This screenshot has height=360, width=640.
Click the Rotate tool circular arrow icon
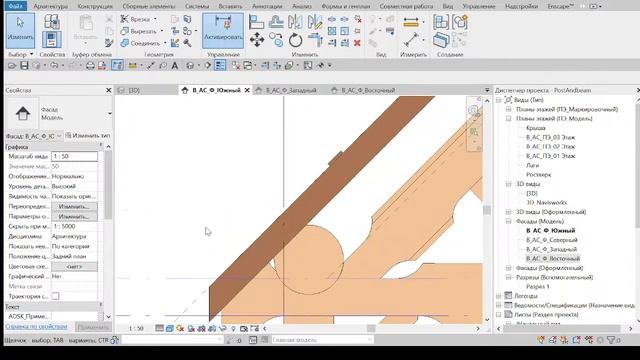(295, 40)
